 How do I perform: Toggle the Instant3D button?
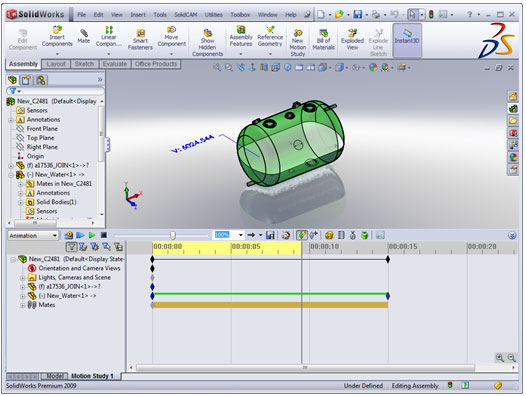(407, 40)
